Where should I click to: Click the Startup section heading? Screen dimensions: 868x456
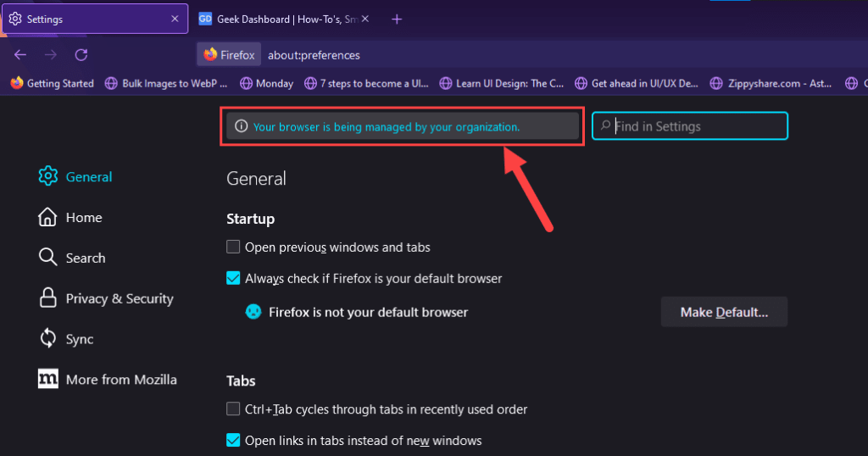(x=250, y=219)
